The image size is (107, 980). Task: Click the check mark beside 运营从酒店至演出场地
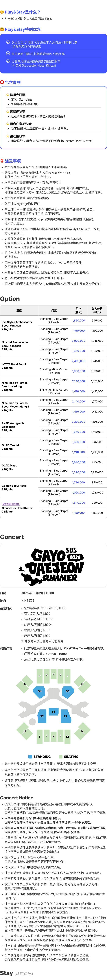pyautogui.click(x=8, y=61)
